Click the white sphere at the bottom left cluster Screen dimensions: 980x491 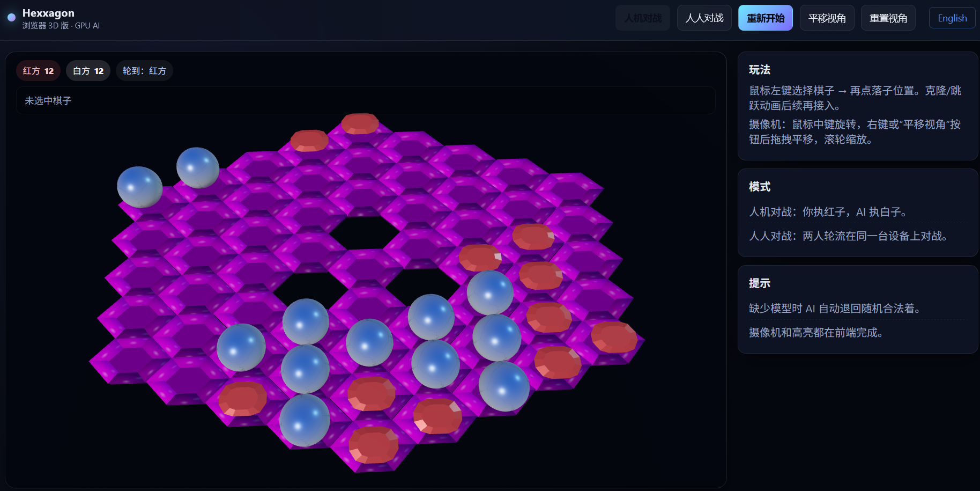[305, 421]
